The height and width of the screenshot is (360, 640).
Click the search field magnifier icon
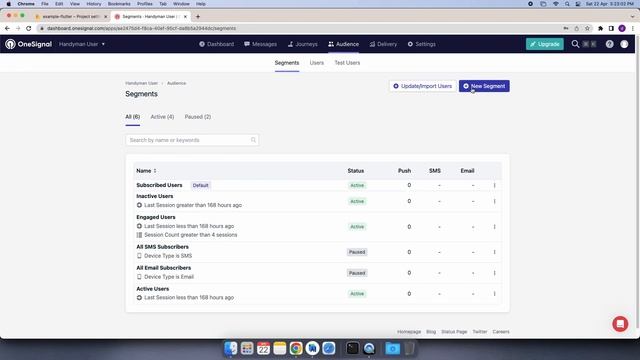click(253, 140)
